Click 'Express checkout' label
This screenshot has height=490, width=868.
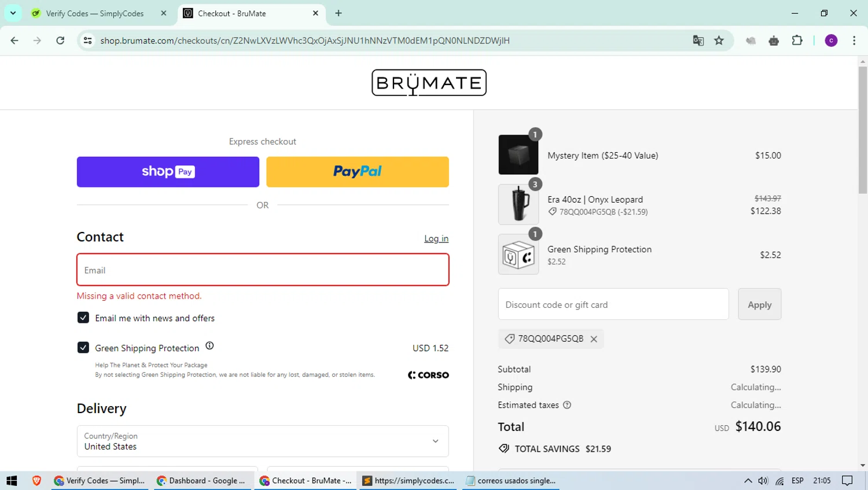(x=263, y=142)
